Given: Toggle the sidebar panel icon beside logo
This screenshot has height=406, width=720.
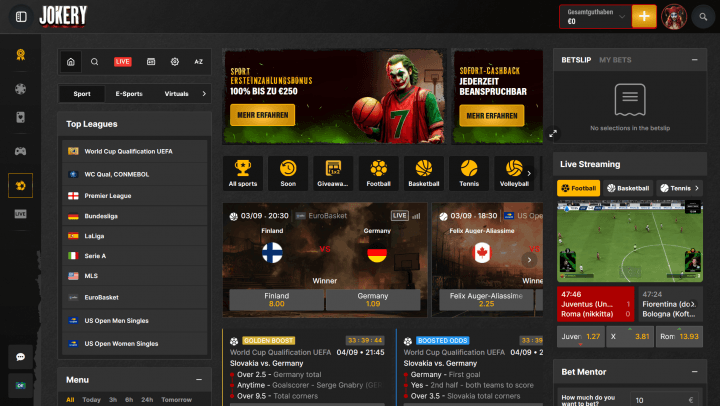Looking at the screenshot, I should pyautogui.click(x=21, y=17).
